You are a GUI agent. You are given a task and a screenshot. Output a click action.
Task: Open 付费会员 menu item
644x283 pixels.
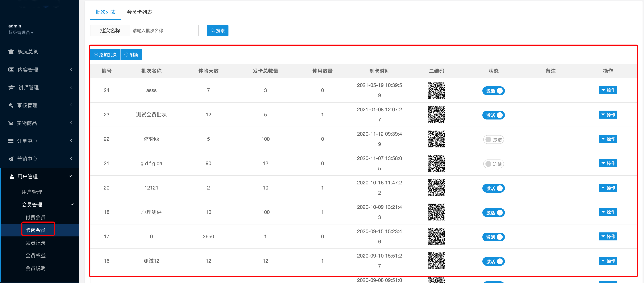click(35, 217)
